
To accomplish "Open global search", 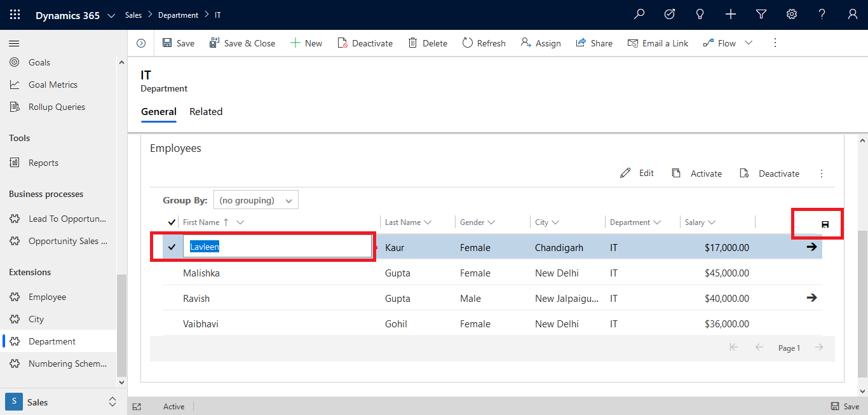I will pos(639,14).
